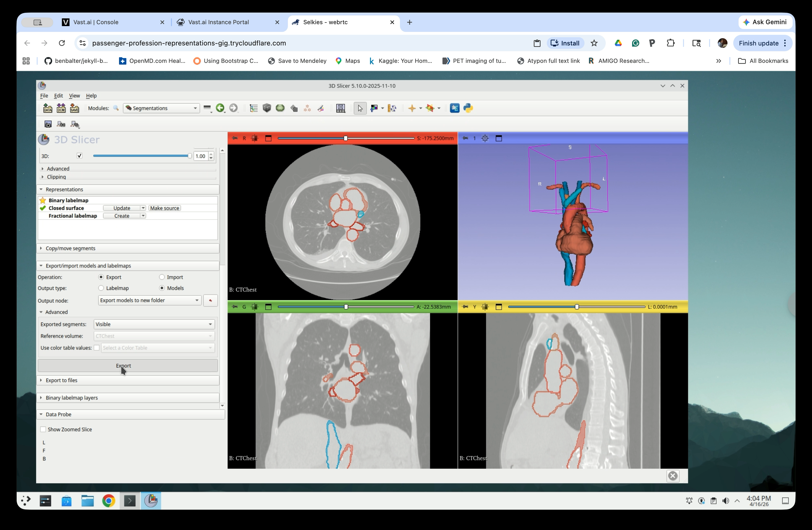This screenshot has width=812, height=530.
Task: Click the Extensions Manager icon
Action: pos(455,108)
